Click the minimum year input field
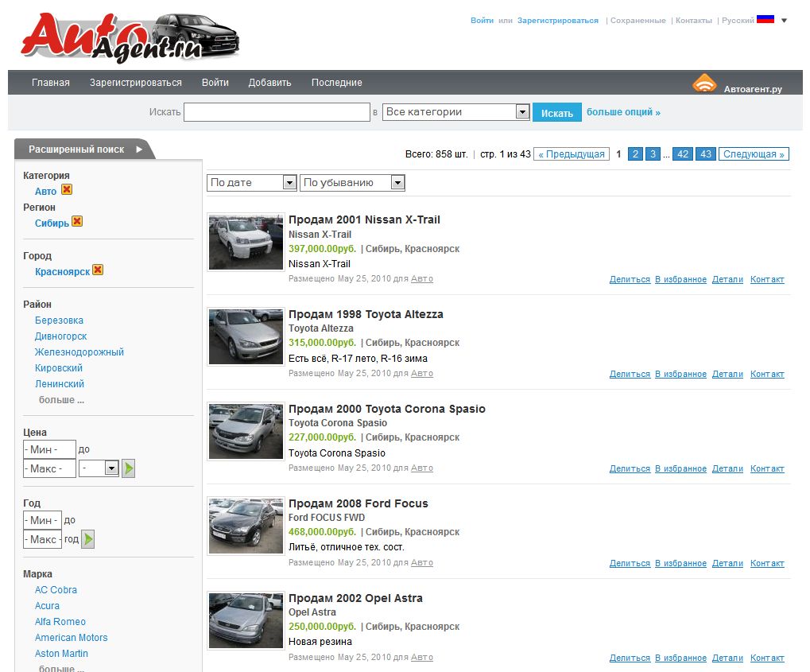Image resolution: width=810 pixels, height=672 pixels. coord(42,520)
